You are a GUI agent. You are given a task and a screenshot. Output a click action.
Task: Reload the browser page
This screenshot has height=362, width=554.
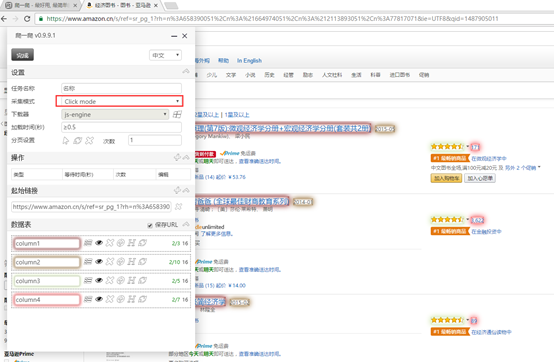(27, 19)
